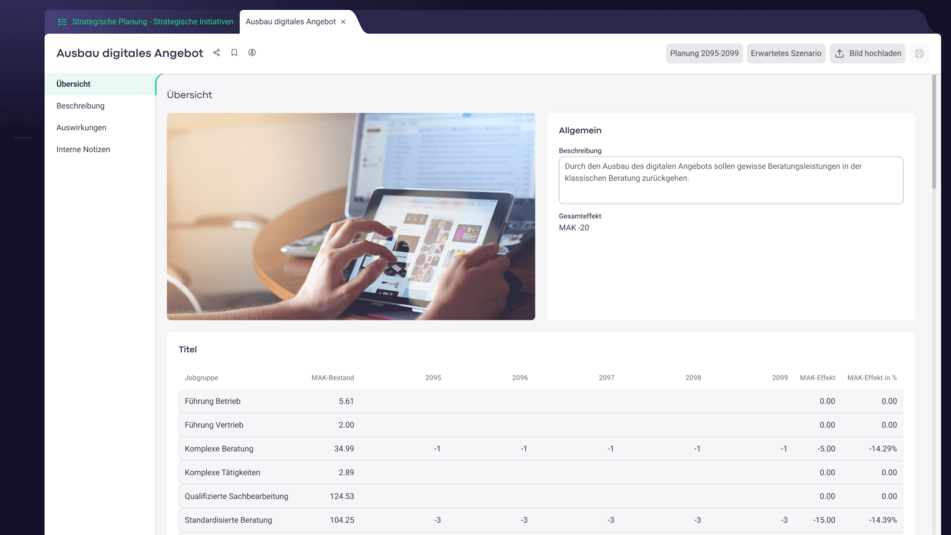Screen dimensions: 951x535
Task: Switch to Strategische Planung - Strategische Initiativen tab
Action: pyautogui.click(x=152, y=22)
